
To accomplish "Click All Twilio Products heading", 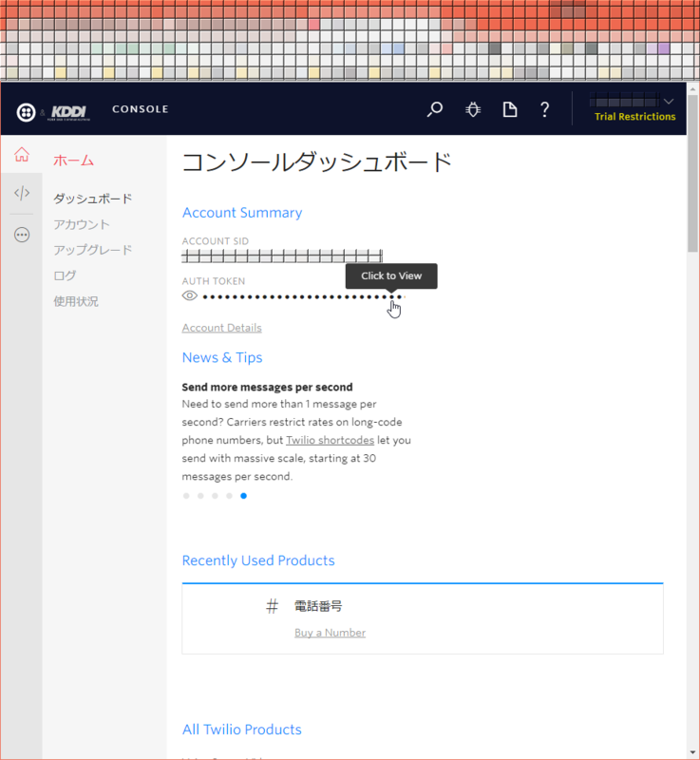I will (242, 730).
